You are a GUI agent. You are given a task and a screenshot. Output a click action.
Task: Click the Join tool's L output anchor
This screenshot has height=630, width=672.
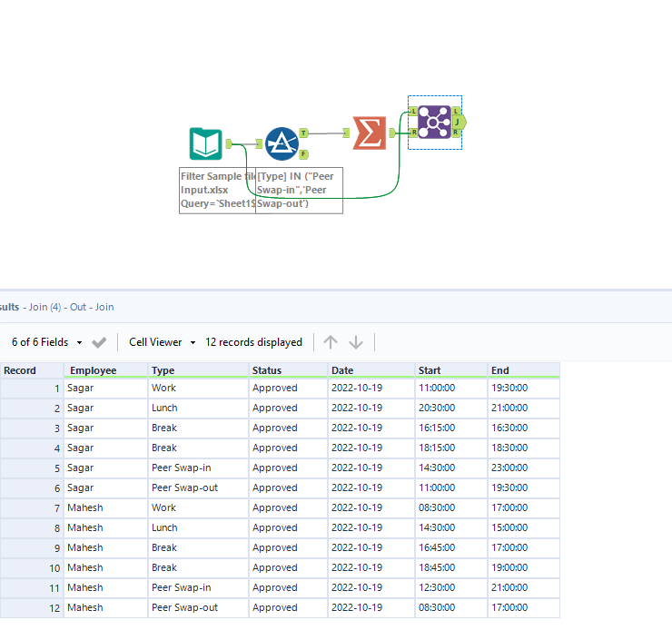pos(456,112)
